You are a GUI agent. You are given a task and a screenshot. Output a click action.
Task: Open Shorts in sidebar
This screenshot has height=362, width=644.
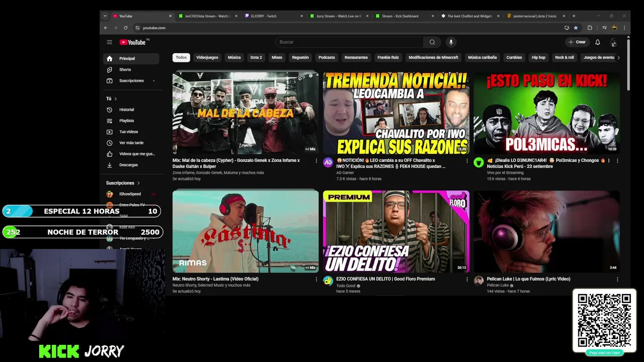(131, 70)
